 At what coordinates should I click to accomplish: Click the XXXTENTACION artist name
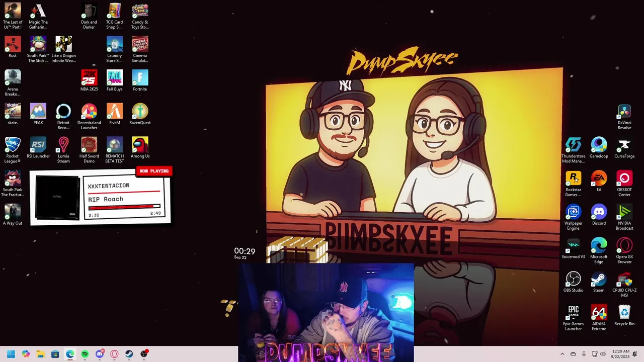pos(109,186)
